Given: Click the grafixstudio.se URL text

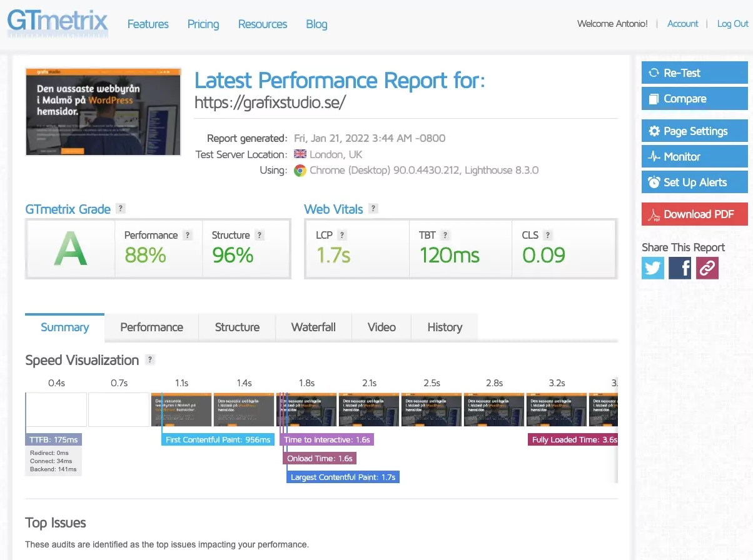Looking at the screenshot, I should click(x=270, y=102).
